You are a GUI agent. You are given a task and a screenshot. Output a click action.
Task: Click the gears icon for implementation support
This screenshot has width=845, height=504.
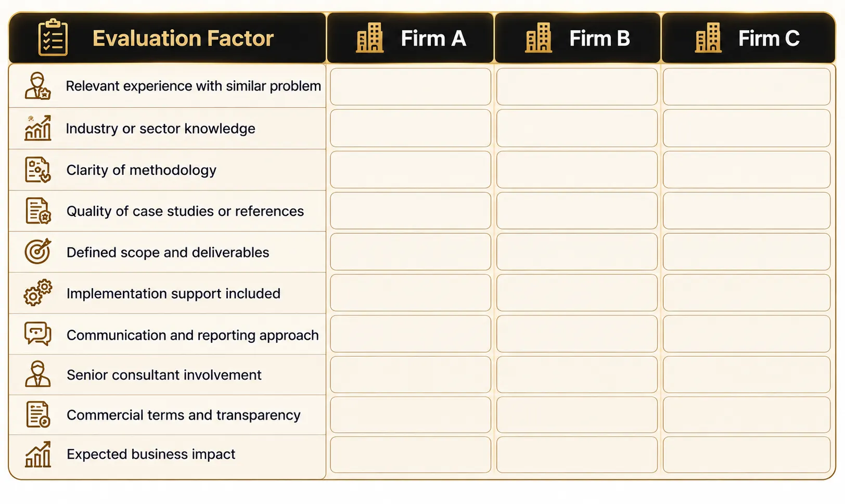(x=38, y=293)
